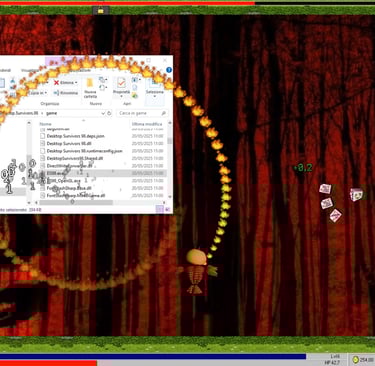Click the file list vertical scrollbar thumb
Viewport: 375px width, 366px height.
pos(170,140)
